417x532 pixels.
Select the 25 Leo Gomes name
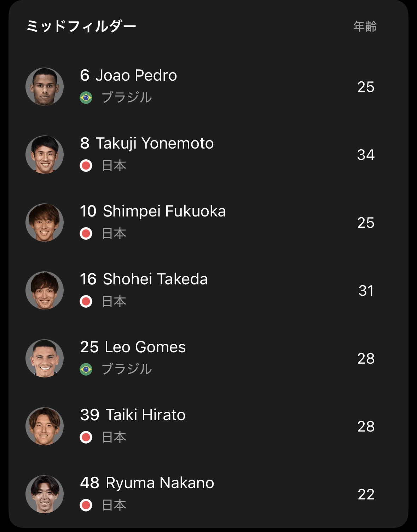tap(133, 347)
